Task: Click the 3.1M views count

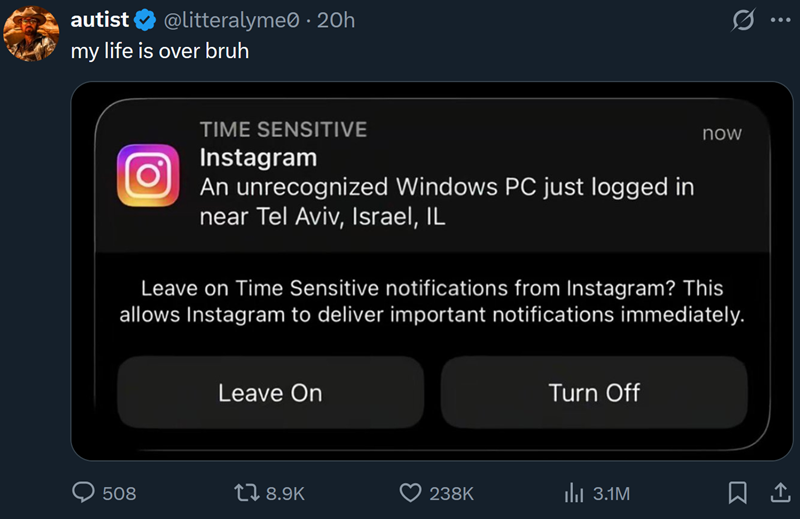Action: (x=612, y=493)
